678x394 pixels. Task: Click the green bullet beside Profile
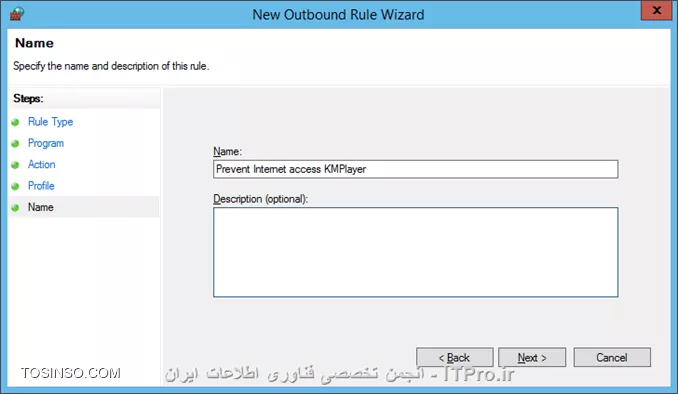[x=15, y=186]
